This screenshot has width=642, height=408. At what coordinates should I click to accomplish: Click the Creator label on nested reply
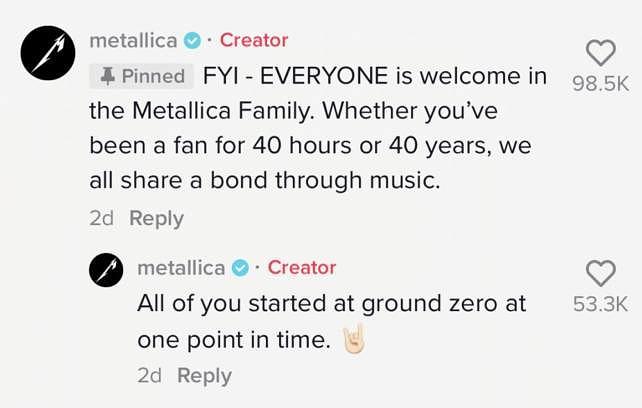[x=302, y=267]
